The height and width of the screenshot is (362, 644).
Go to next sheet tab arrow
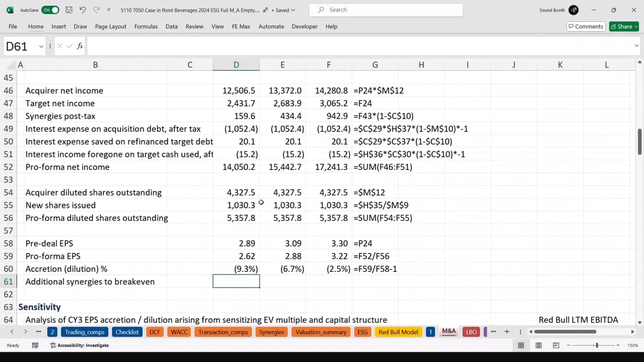click(x=25, y=332)
